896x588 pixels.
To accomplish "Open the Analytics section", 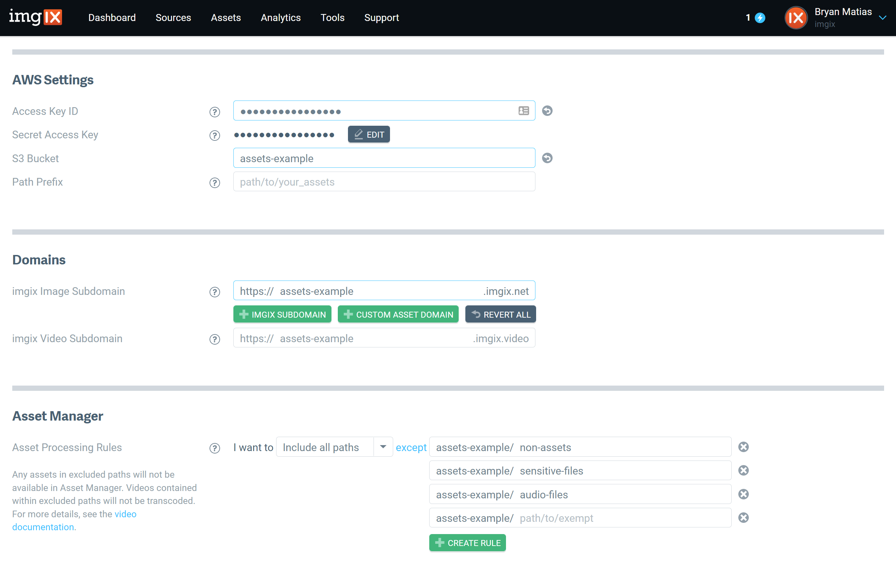I will click(280, 18).
